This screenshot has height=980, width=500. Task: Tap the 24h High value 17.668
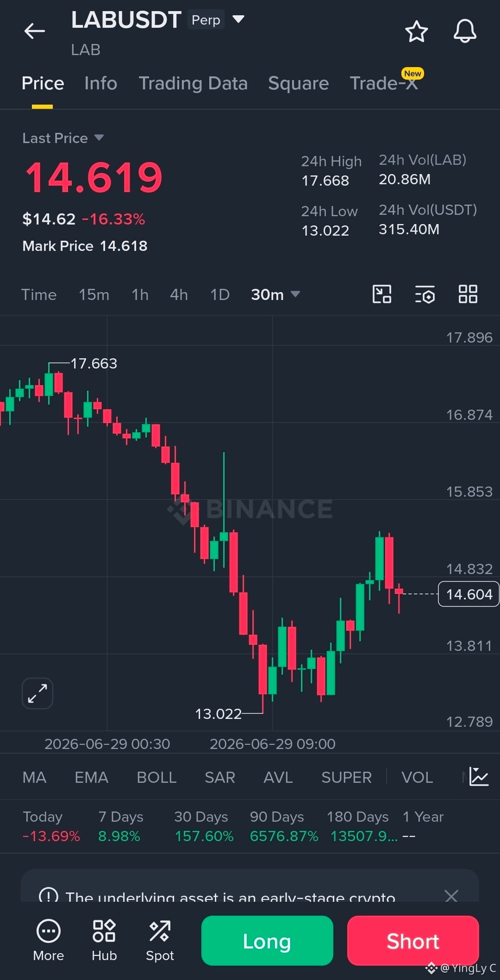coord(325,181)
